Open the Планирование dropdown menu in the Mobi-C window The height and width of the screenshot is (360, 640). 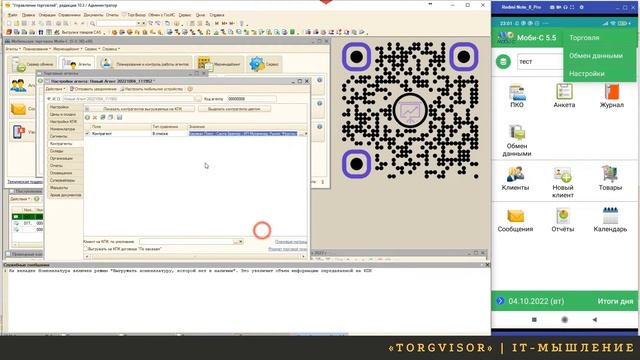pyautogui.click(x=37, y=49)
